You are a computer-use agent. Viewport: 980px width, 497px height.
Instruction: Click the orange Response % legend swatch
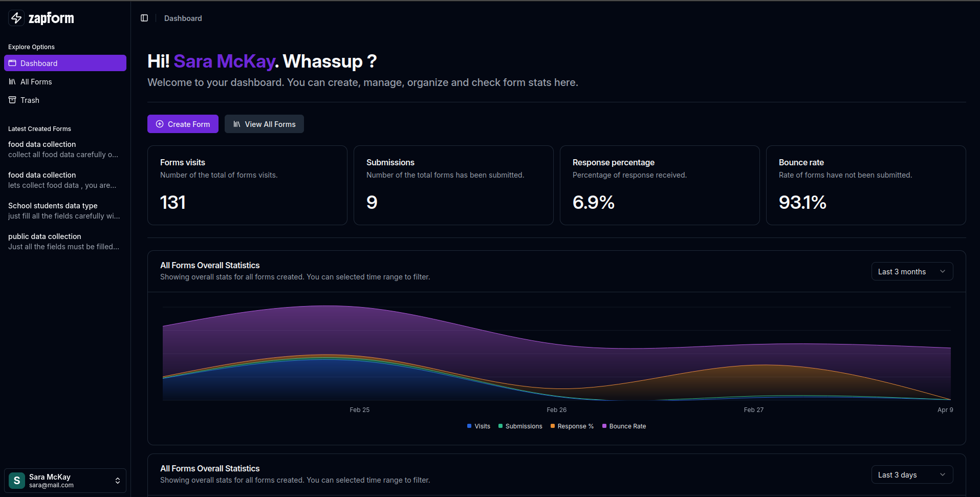[x=553, y=426]
